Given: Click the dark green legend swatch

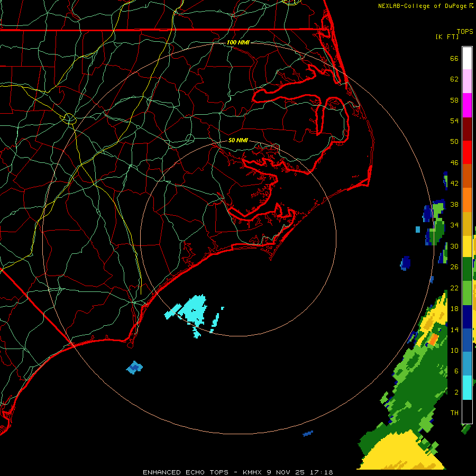Looking at the screenshot, I should click(x=467, y=269).
